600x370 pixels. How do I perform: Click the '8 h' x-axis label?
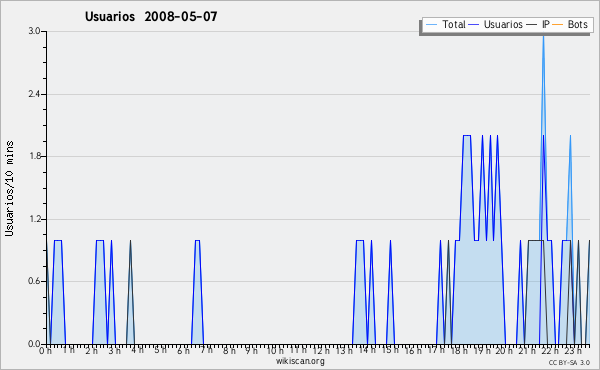(x=229, y=351)
